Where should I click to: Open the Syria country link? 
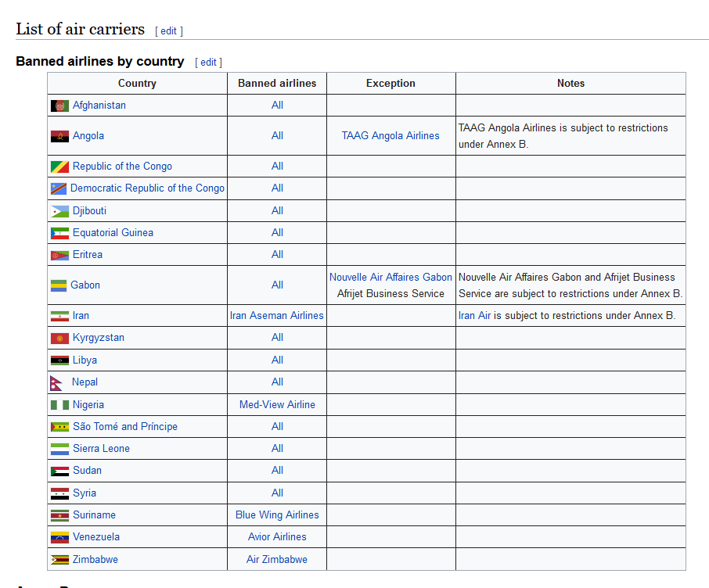[x=85, y=493]
